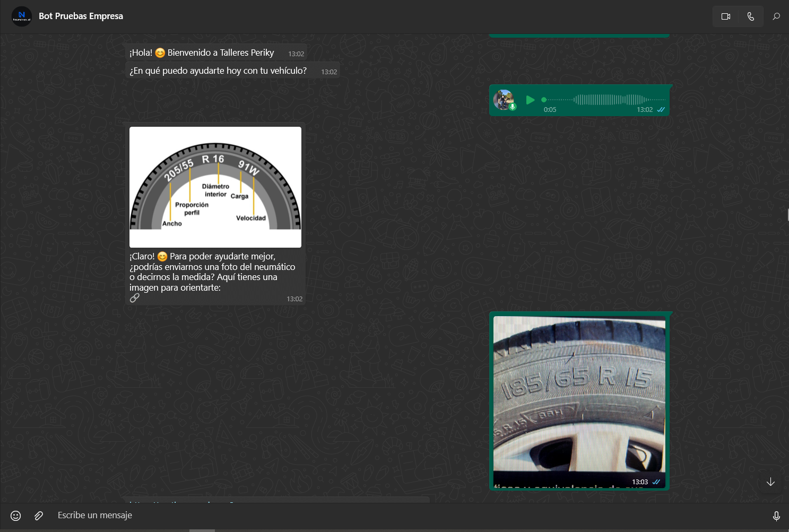Click the bot avatar in the top header
The width and height of the screenshot is (789, 532).
pyautogui.click(x=21, y=16)
